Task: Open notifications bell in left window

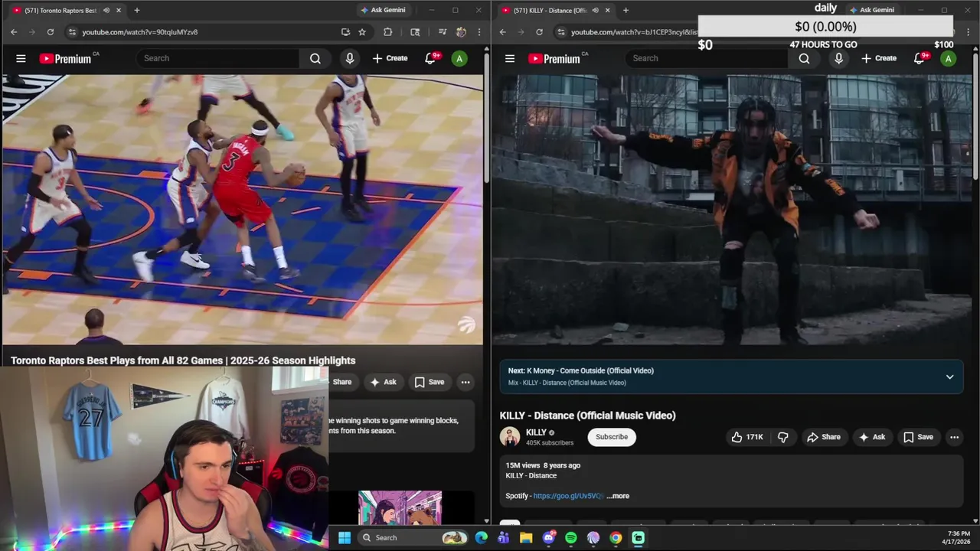Action: pos(431,58)
